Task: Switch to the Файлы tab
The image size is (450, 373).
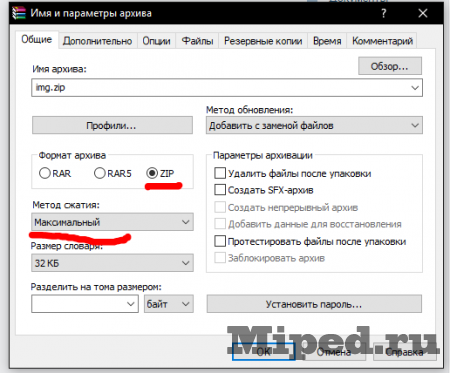Action: click(197, 41)
